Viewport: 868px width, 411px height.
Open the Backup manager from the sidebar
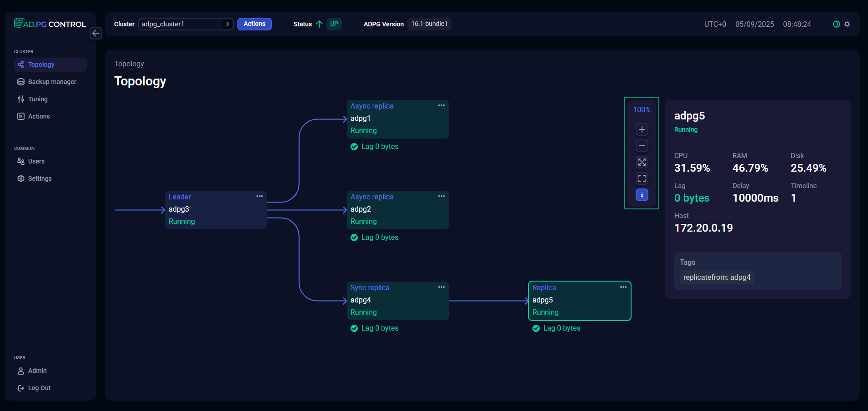point(51,82)
